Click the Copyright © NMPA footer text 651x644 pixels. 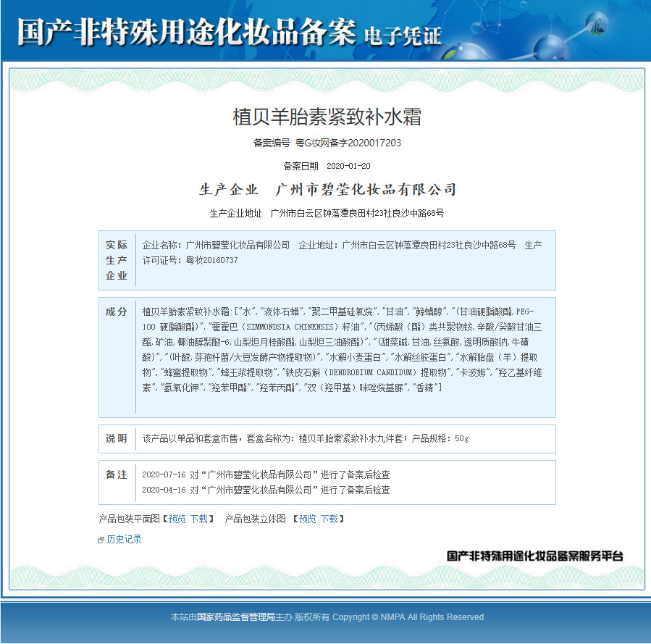(x=408, y=617)
